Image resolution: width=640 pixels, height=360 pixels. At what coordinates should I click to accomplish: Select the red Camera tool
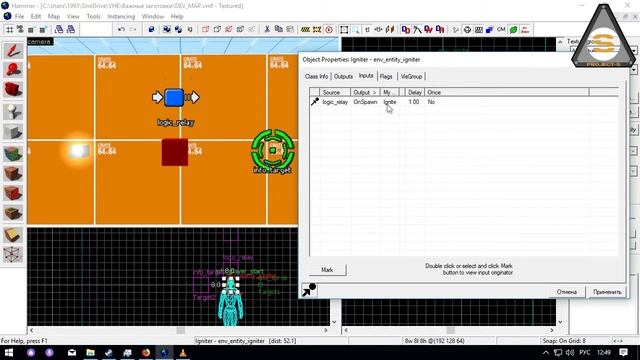click(x=13, y=90)
